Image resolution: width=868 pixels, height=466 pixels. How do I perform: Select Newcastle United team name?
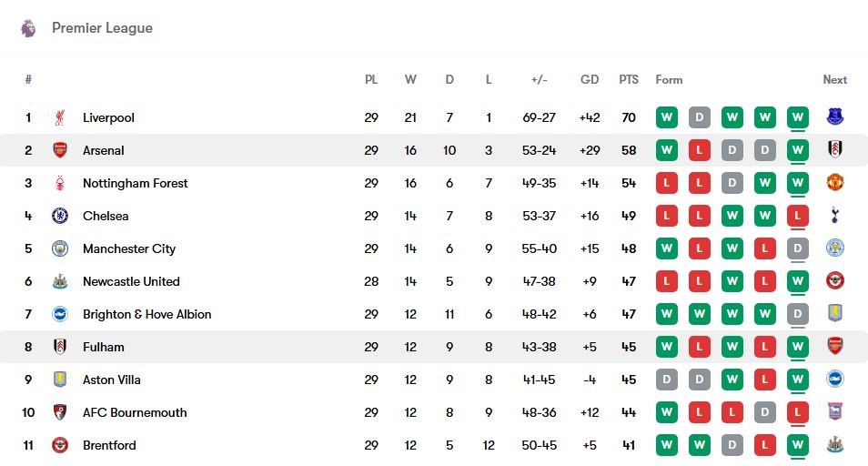pyautogui.click(x=131, y=282)
